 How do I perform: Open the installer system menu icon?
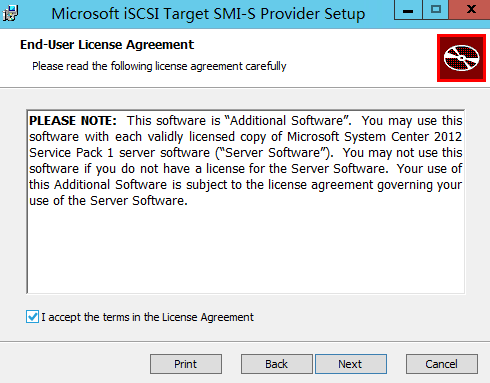pyautogui.click(x=10, y=13)
